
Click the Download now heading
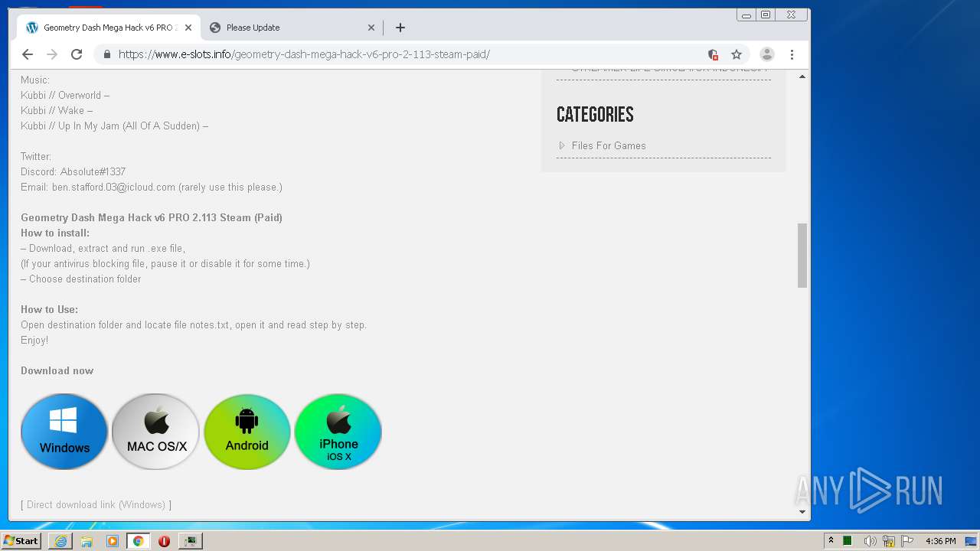[x=57, y=370]
